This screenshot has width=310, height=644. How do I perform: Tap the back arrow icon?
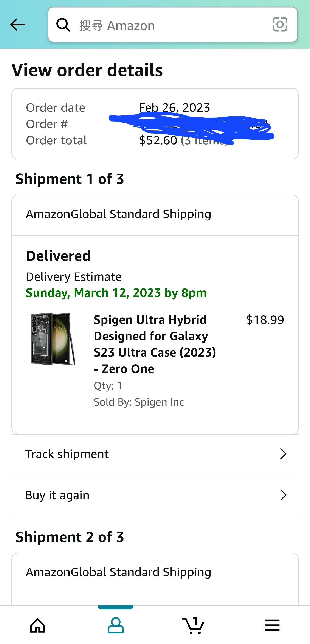click(18, 25)
